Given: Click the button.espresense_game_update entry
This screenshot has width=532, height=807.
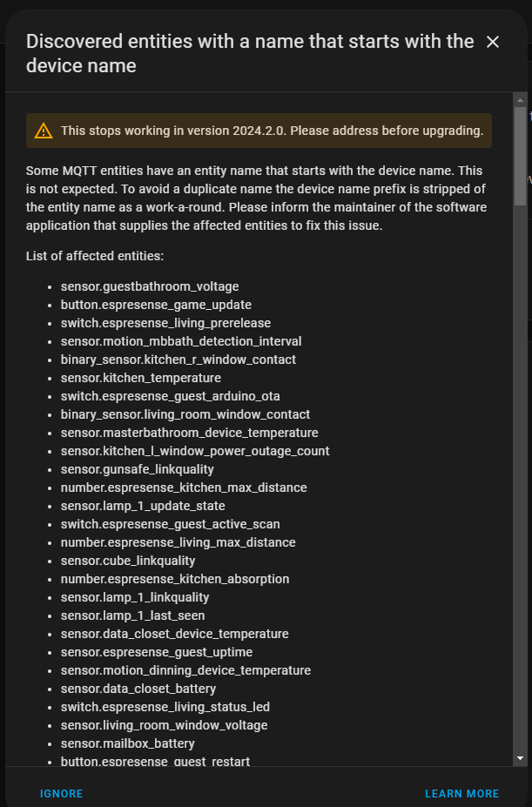Looking at the screenshot, I should (156, 305).
